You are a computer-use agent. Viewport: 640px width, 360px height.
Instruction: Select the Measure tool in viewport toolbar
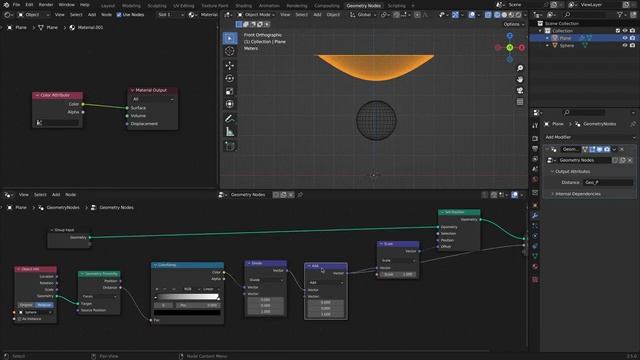point(230,132)
